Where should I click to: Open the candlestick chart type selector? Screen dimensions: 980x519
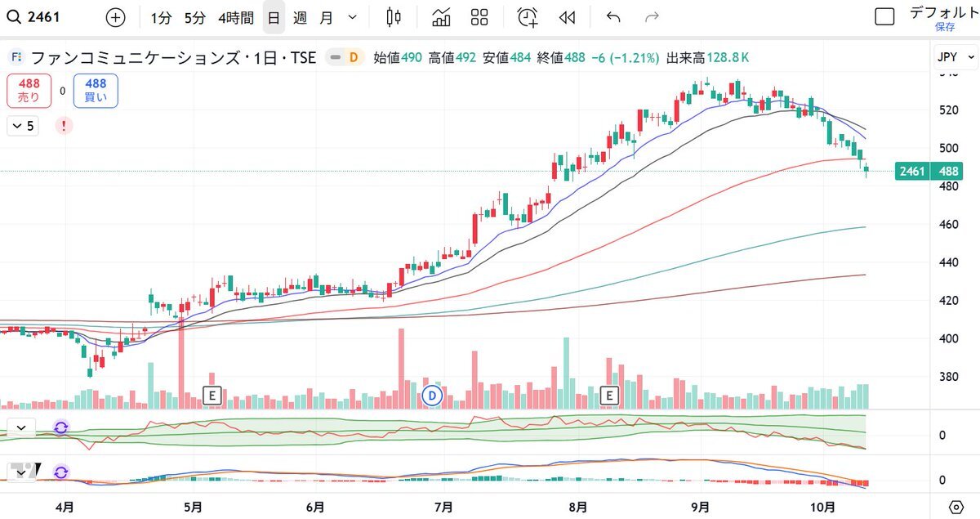tap(394, 17)
